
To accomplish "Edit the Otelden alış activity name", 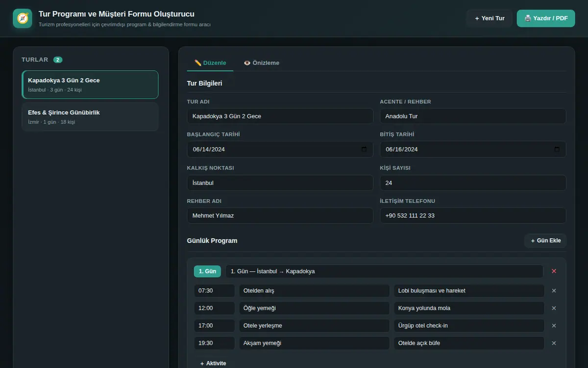I will pyautogui.click(x=315, y=290).
